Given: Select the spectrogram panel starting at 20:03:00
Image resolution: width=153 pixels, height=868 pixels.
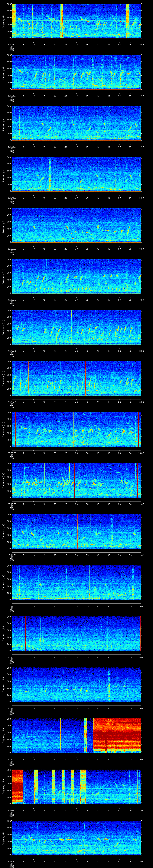Looking at the screenshot, I should pos(76,123).
